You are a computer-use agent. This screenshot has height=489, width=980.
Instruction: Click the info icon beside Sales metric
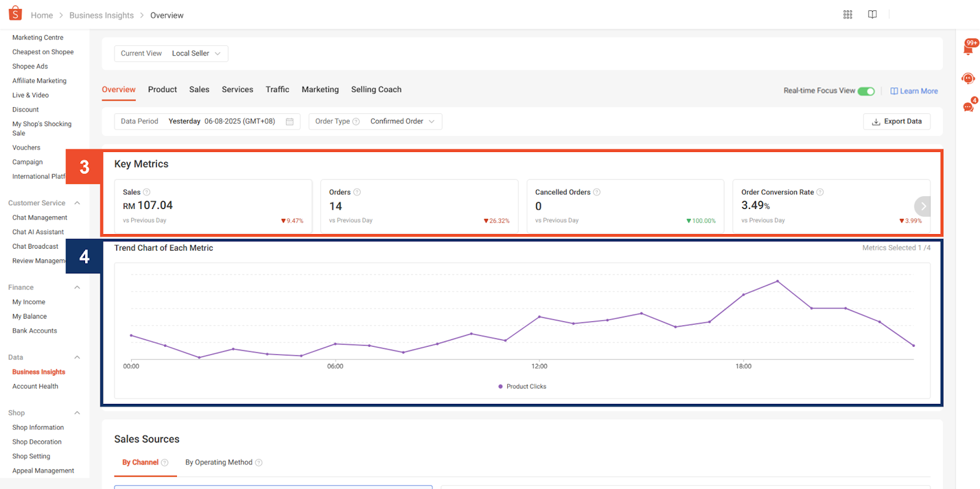pos(147,192)
